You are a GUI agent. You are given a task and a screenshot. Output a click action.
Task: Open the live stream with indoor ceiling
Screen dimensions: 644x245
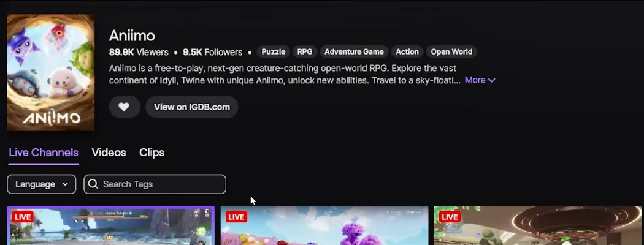point(538,226)
